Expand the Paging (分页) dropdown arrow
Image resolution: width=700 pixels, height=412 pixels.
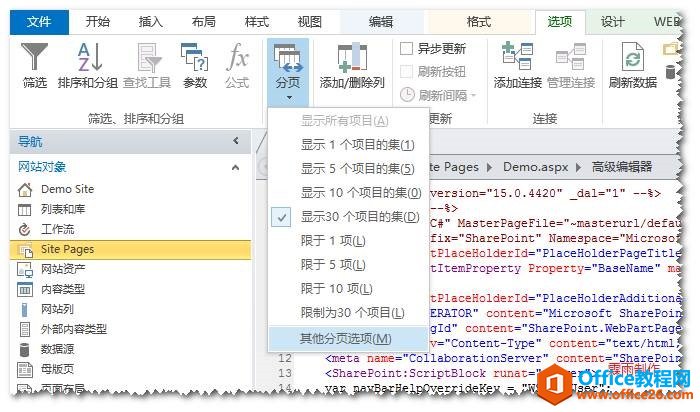pyautogui.click(x=289, y=97)
